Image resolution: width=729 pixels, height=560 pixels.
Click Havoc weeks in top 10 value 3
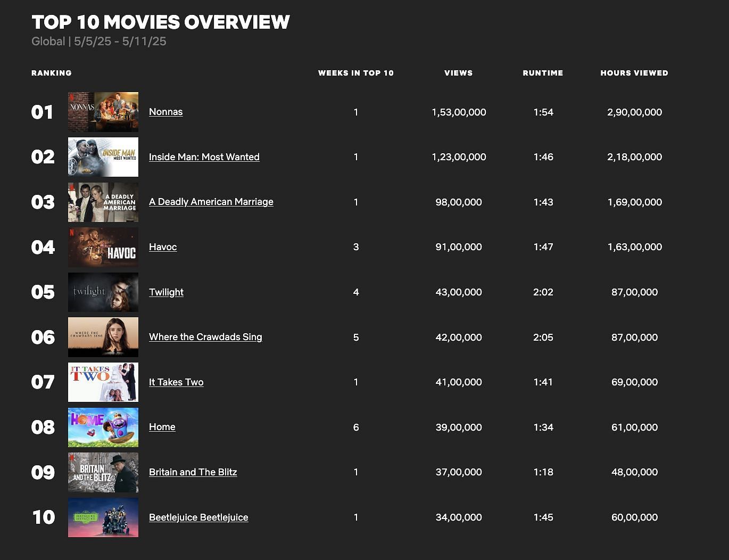(x=356, y=247)
